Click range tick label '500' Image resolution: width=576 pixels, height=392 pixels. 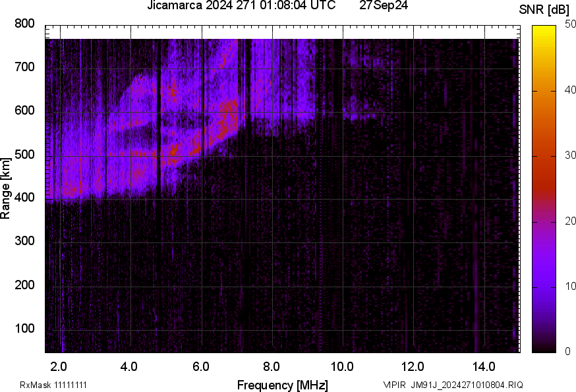coord(24,154)
